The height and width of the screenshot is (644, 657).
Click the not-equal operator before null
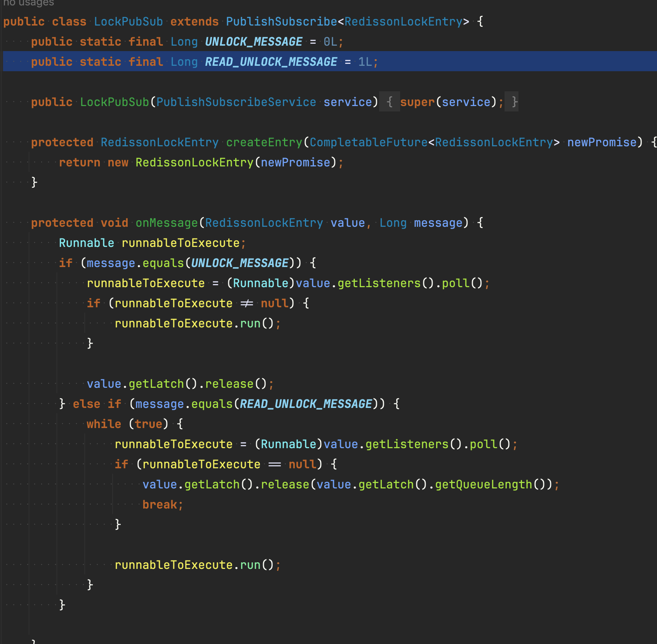tap(247, 303)
